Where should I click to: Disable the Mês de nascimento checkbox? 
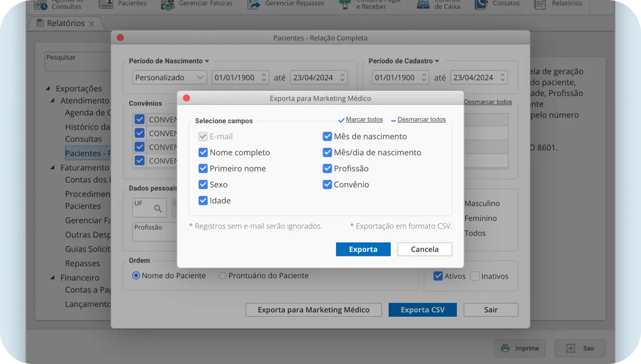point(327,136)
